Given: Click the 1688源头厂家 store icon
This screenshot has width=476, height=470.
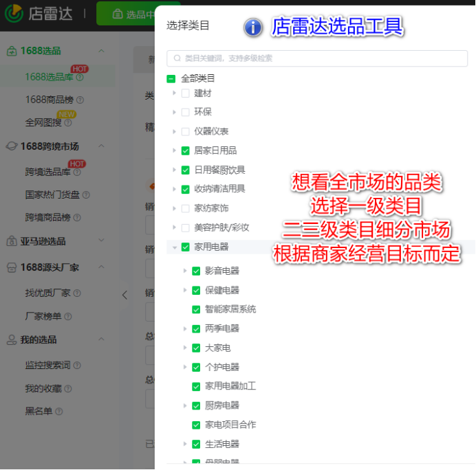Looking at the screenshot, I should tap(12, 267).
